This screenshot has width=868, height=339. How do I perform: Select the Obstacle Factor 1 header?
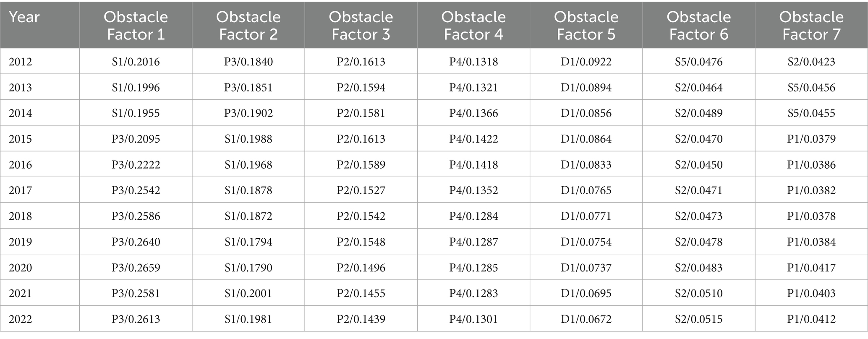(136, 25)
